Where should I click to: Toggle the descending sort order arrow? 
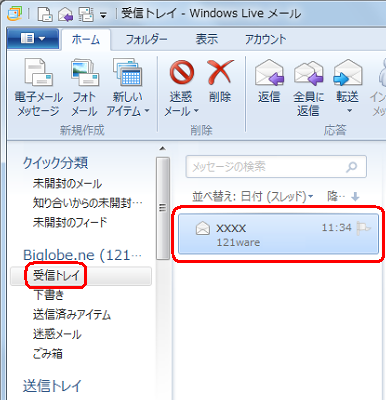tap(355, 197)
